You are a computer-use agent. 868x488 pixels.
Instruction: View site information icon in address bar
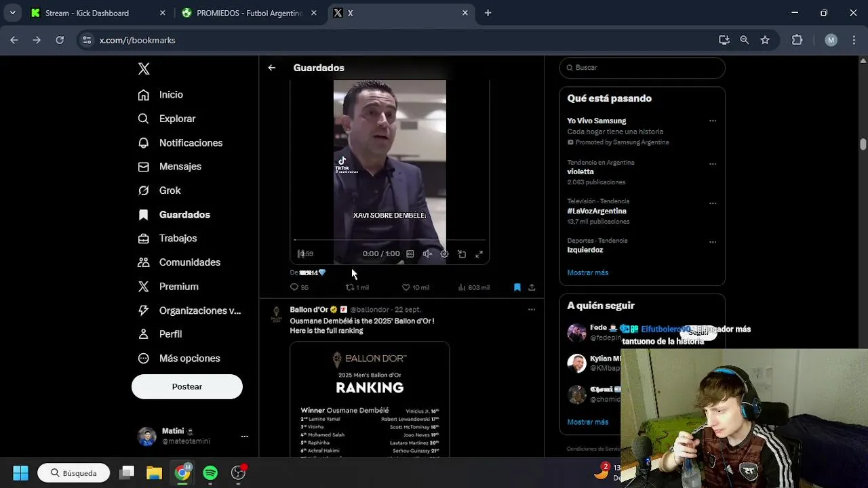point(87,41)
